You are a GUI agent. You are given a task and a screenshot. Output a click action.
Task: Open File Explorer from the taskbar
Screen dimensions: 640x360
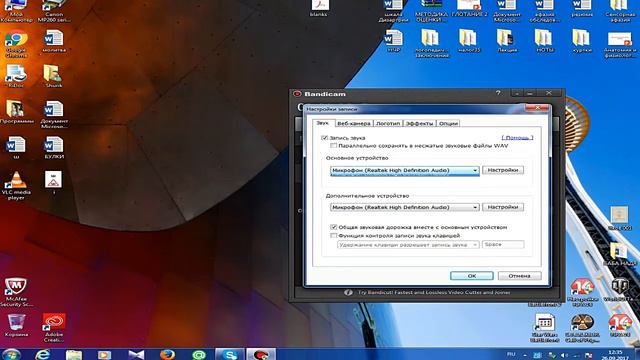pyautogui.click(x=73, y=354)
